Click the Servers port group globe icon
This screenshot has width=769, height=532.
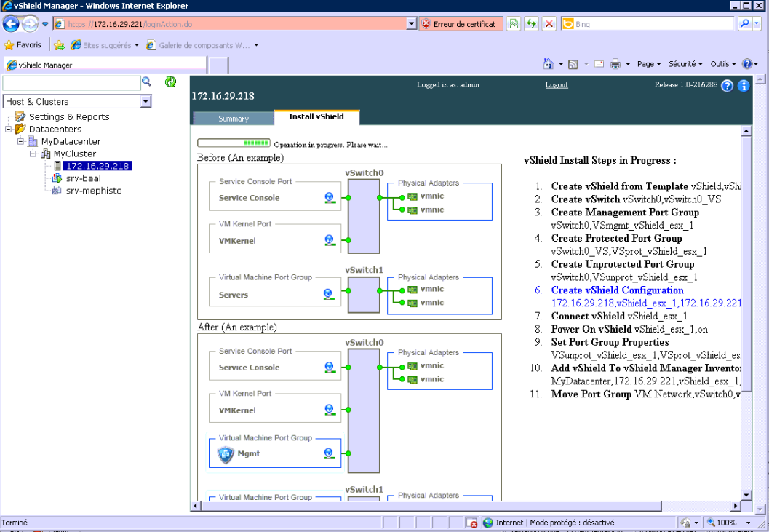tap(329, 295)
